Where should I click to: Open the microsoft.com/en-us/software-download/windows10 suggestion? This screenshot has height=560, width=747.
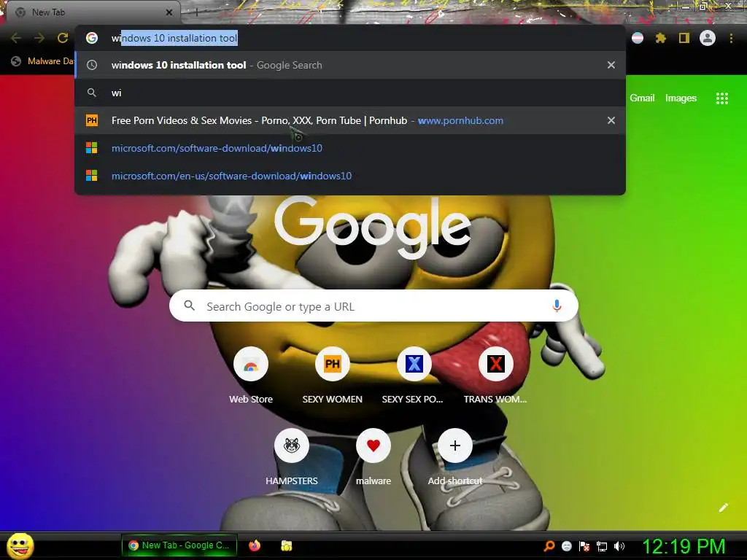(x=350, y=176)
